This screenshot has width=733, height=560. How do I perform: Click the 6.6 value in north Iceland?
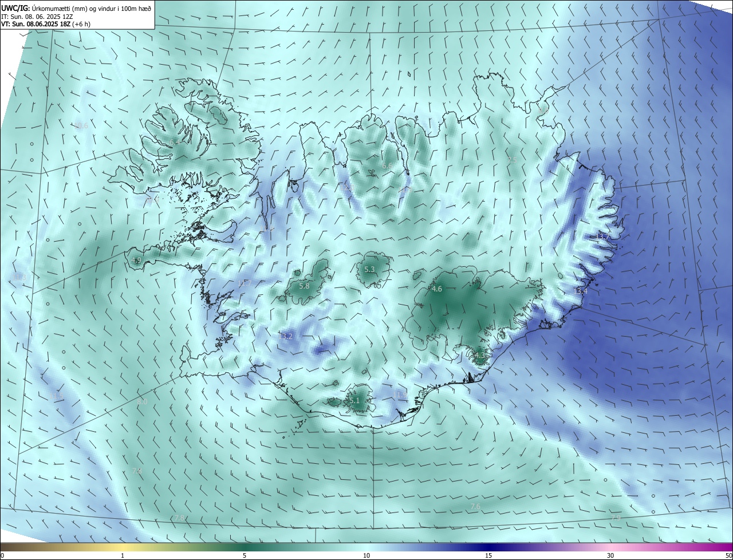click(x=387, y=166)
